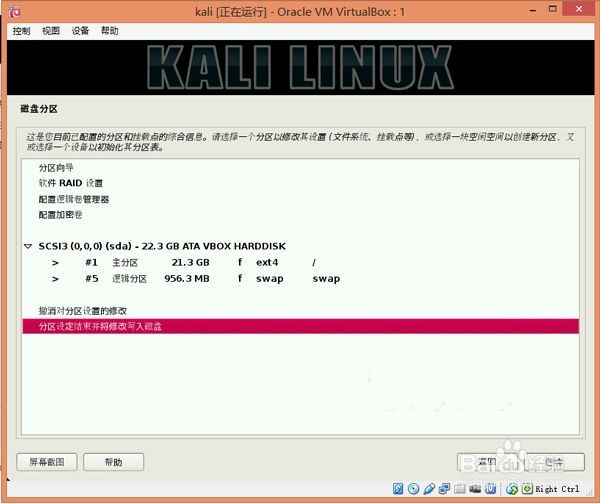
Task: Click the 帮助 button at the bottom
Action: [x=114, y=462]
